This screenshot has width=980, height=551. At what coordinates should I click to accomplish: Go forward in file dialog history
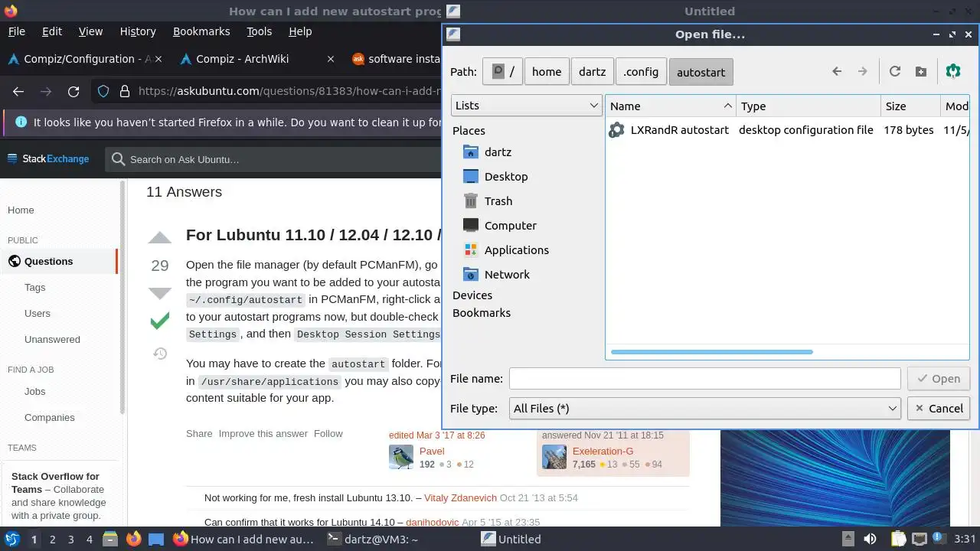863,72
